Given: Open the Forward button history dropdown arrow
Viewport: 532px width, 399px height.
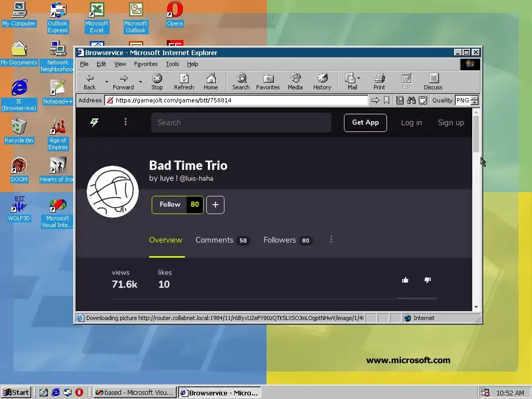Looking at the screenshot, I should tap(140, 82).
